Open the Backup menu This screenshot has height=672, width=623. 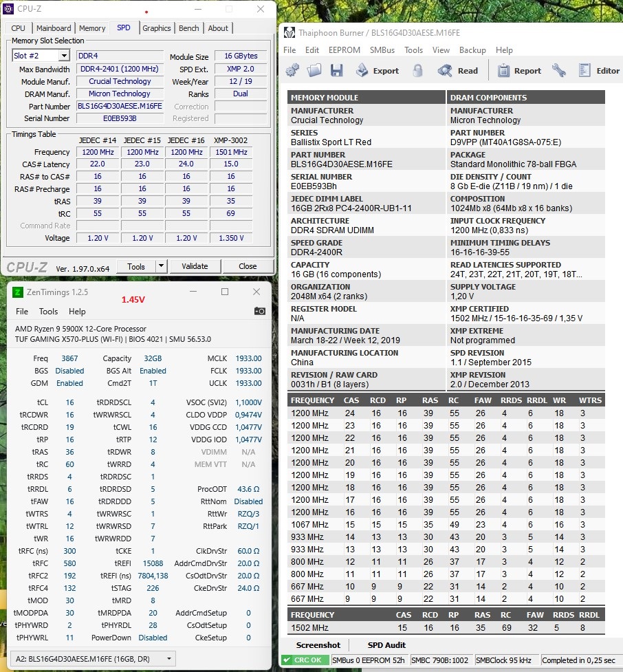point(472,50)
